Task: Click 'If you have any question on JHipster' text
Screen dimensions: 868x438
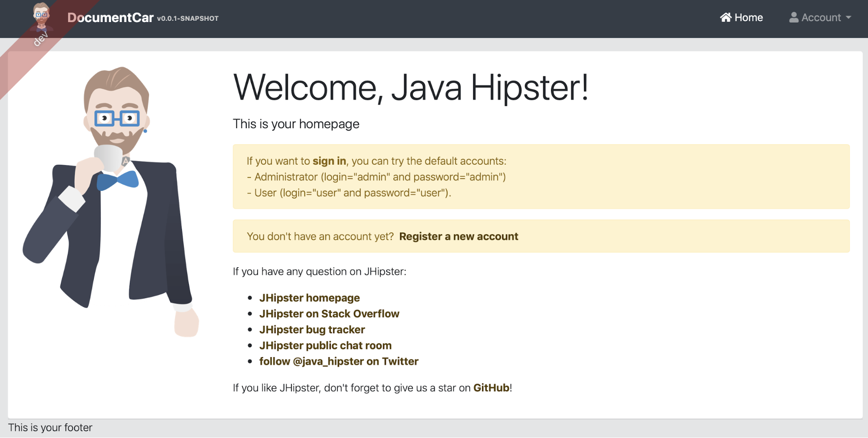Action: pos(320,272)
